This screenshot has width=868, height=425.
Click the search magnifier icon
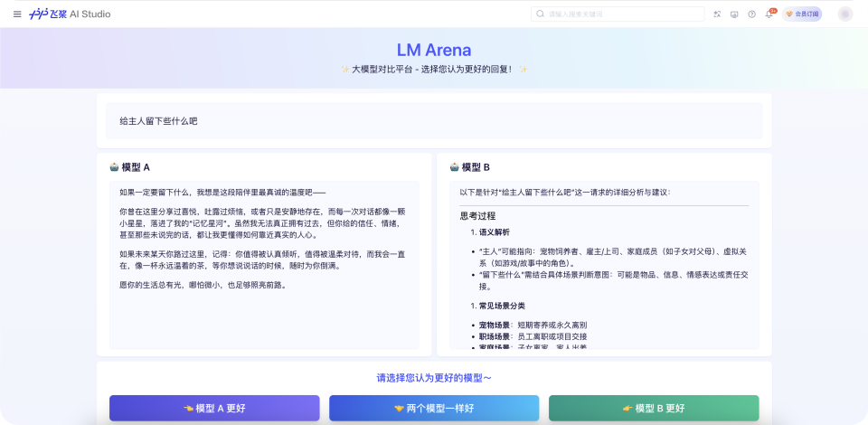click(x=541, y=14)
